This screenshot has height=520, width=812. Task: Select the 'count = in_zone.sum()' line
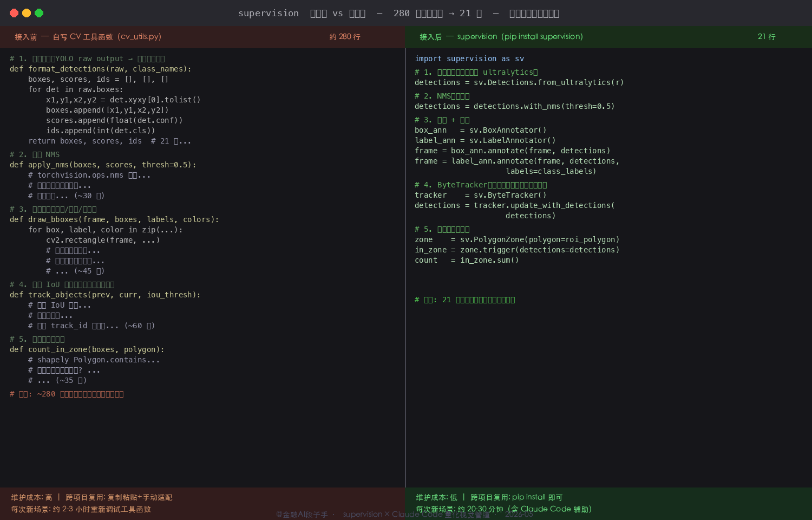(467, 260)
